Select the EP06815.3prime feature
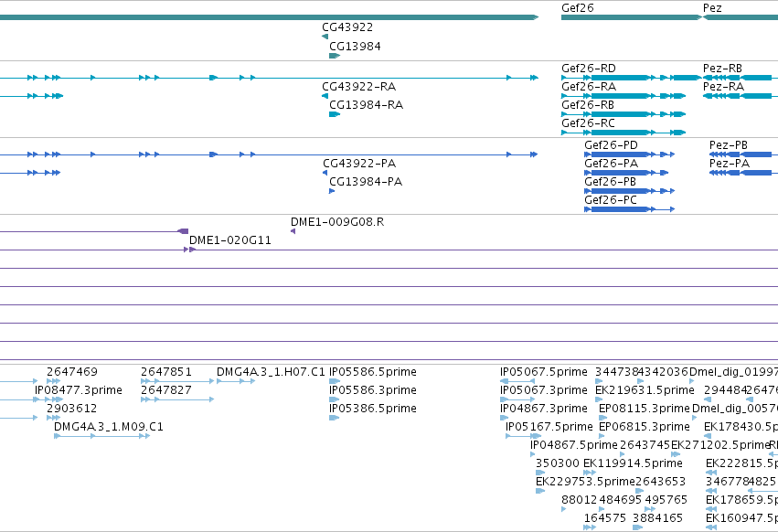The height and width of the screenshot is (532, 778). [x=602, y=436]
